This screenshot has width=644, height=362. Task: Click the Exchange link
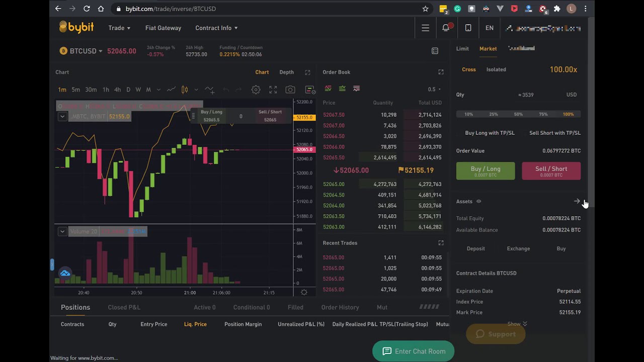point(518,248)
